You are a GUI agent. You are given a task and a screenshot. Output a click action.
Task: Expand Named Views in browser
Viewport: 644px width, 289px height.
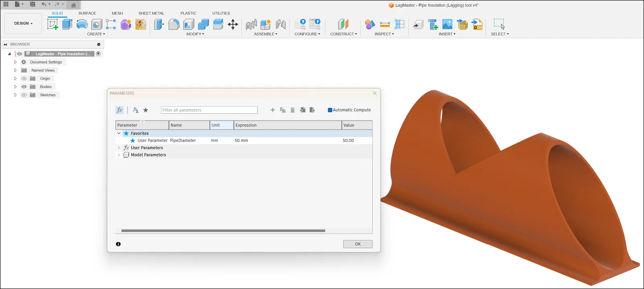point(15,70)
